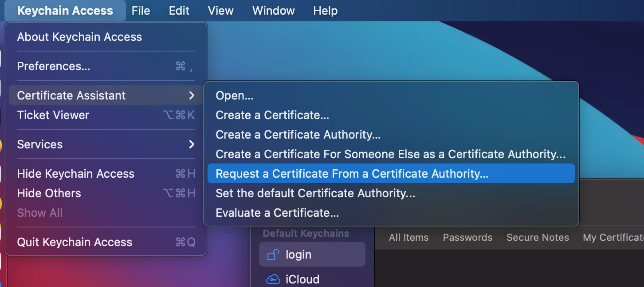This screenshot has width=644, height=287.
Task: Switch to the Secure Notes tab
Action: click(x=538, y=238)
